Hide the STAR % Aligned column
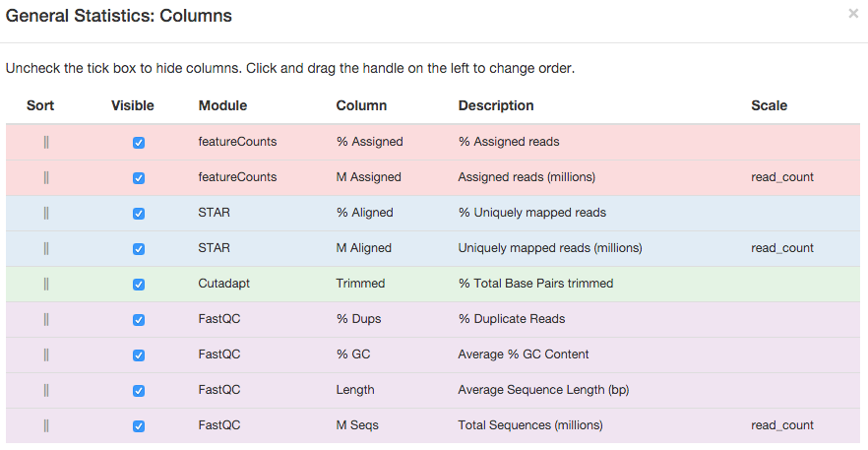The height and width of the screenshot is (450, 868). (139, 214)
